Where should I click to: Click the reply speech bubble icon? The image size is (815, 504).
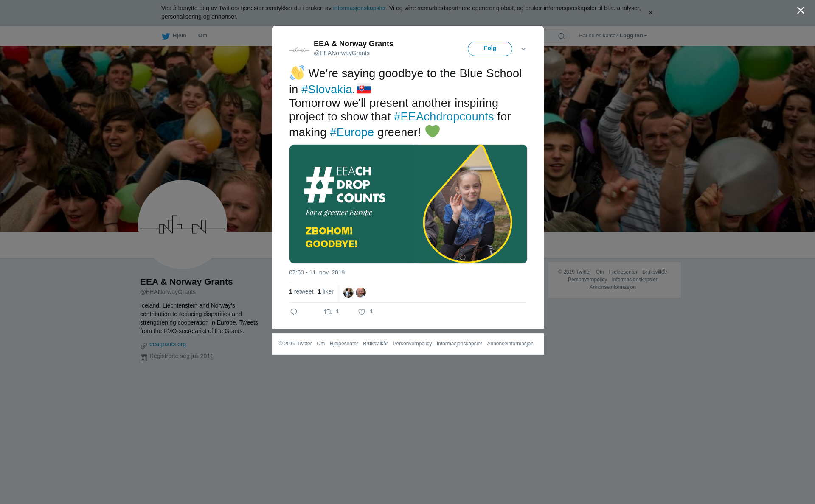coord(294,312)
